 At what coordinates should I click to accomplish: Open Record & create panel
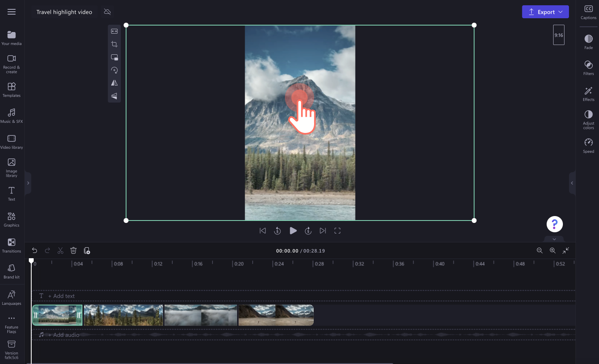(11, 64)
